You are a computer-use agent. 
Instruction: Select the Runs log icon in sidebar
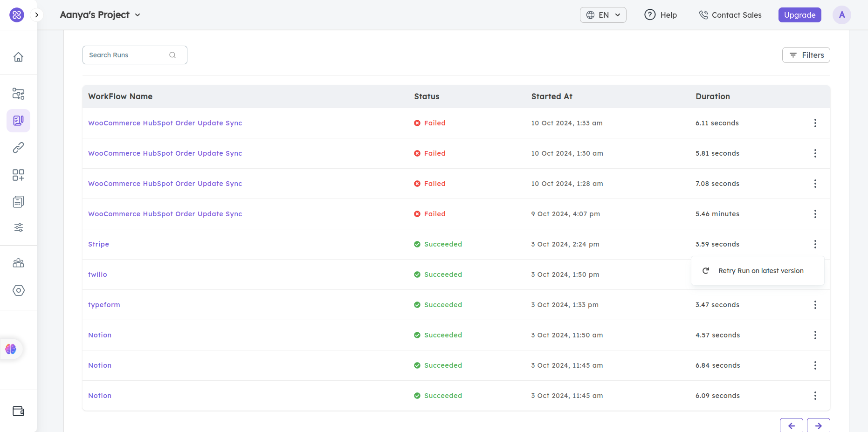18,121
